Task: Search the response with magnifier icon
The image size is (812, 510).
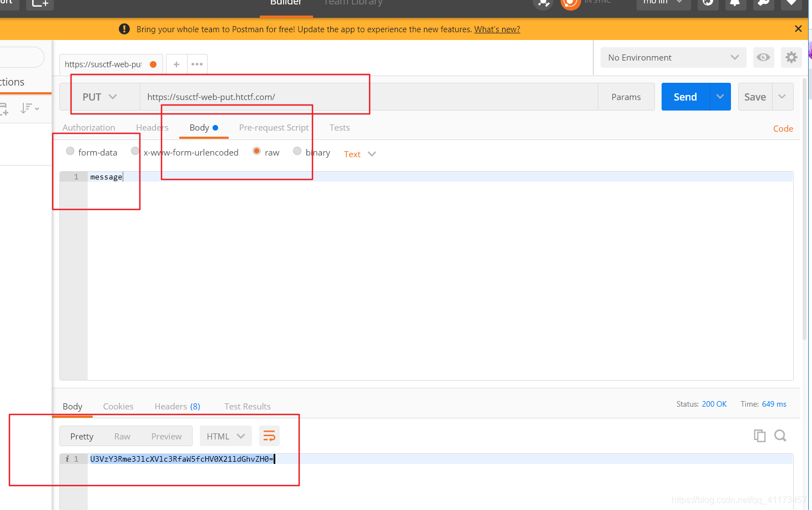Action: click(x=780, y=436)
